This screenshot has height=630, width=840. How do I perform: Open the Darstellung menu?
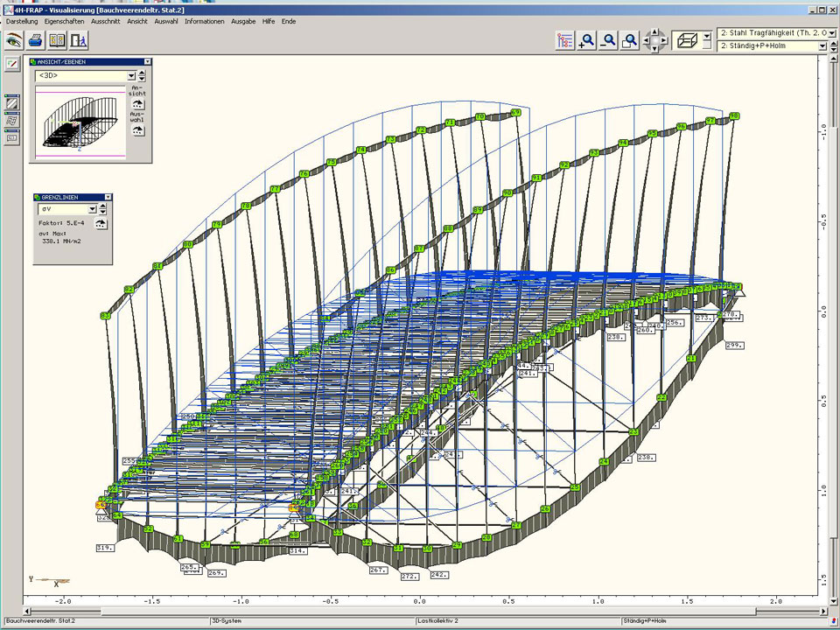click(x=23, y=21)
